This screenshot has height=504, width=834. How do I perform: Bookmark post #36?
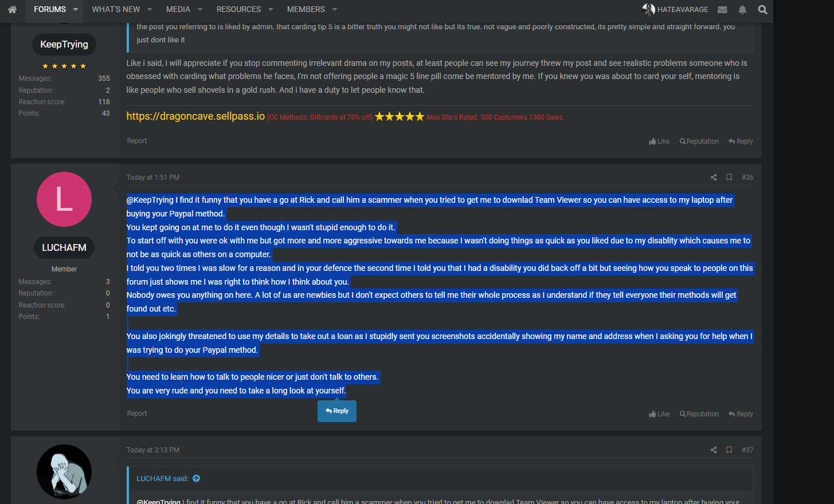729,178
